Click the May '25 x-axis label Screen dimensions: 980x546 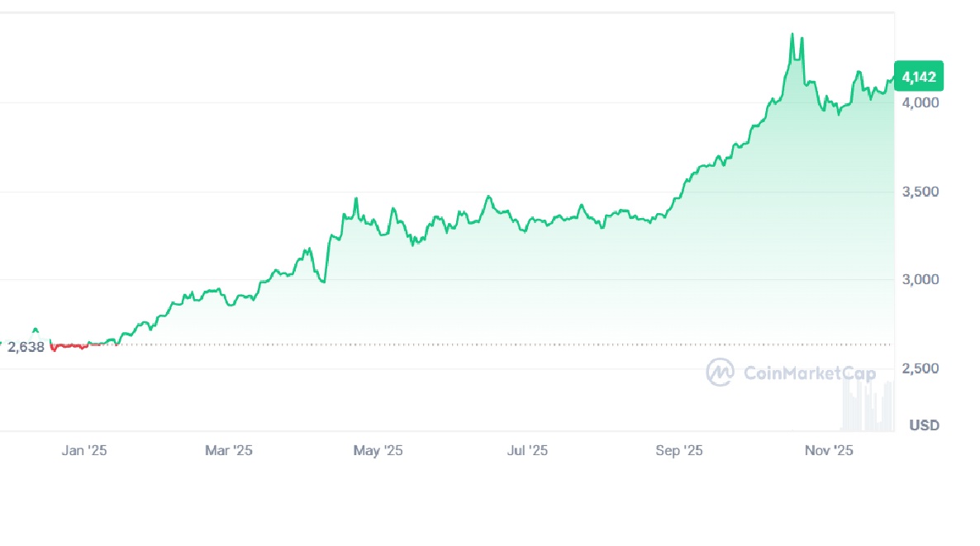378,450
